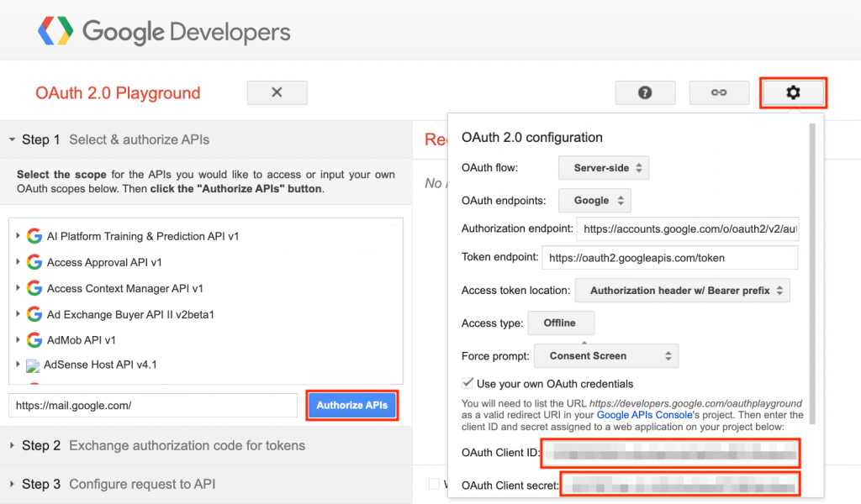Click the Google Developers logo
Image resolution: width=861 pixels, height=504 pixels.
164,31
